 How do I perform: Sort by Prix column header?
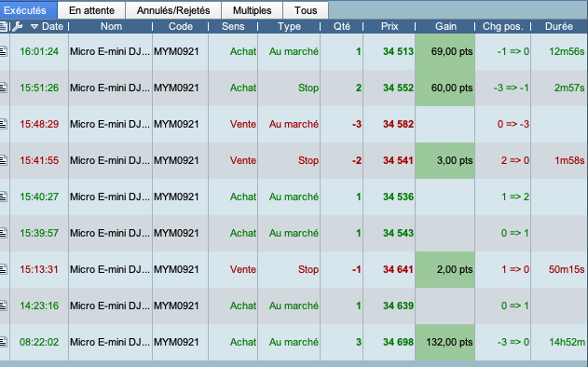[390, 26]
